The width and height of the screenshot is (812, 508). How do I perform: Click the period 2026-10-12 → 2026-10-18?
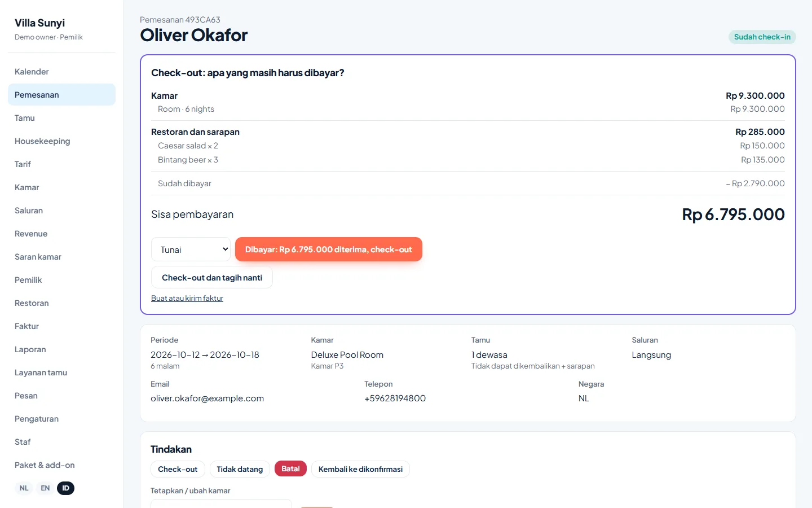(x=205, y=355)
